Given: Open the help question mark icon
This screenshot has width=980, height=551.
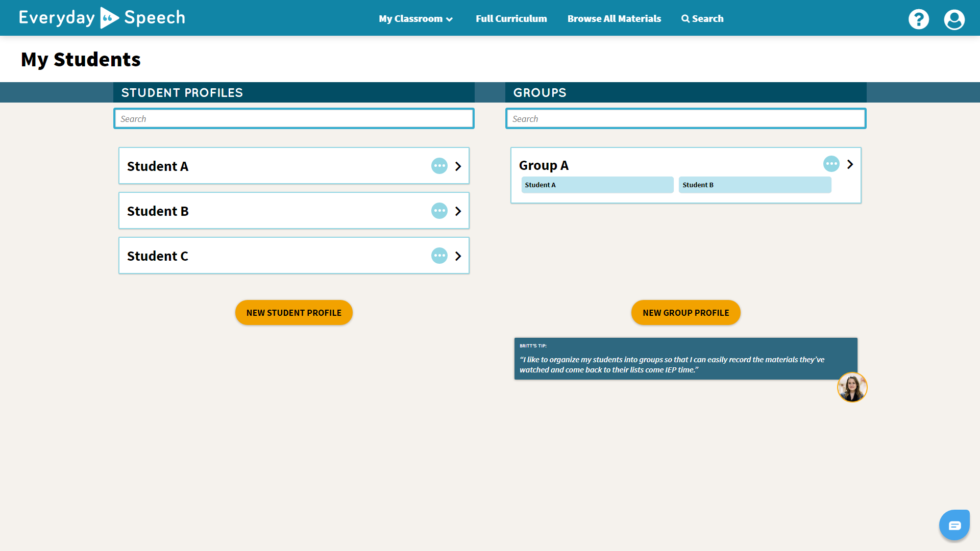Looking at the screenshot, I should 919,19.
